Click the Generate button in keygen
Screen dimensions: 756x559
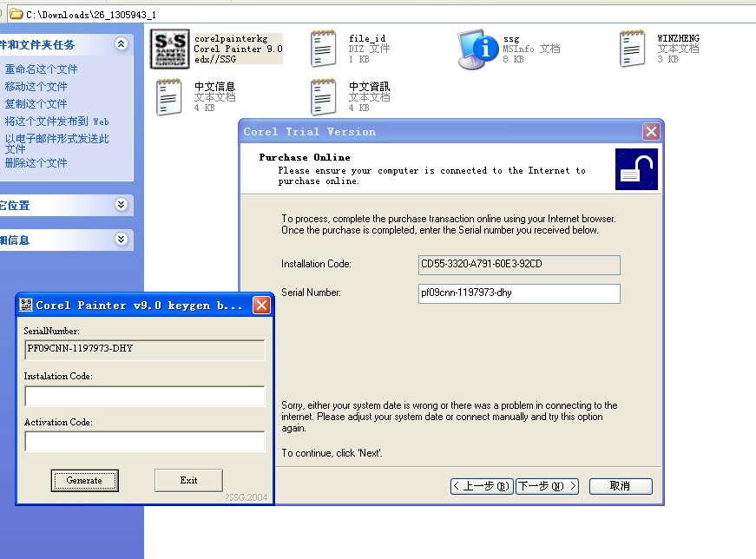pos(84,480)
